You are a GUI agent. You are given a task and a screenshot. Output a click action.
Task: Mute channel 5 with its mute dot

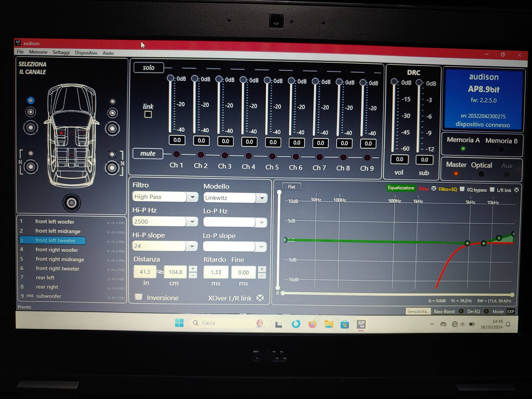tap(272, 156)
